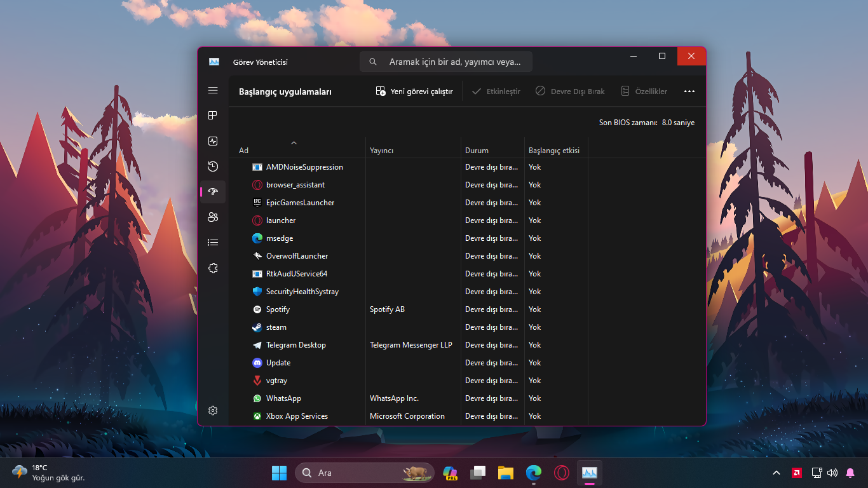Open the hamburger navigation menu
This screenshot has width=868, height=488.
(x=213, y=91)
